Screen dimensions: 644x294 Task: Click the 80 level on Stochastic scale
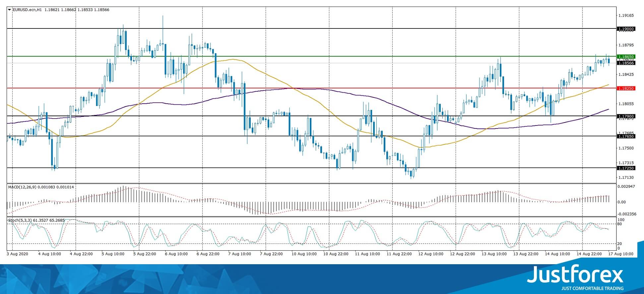[620, 224]
